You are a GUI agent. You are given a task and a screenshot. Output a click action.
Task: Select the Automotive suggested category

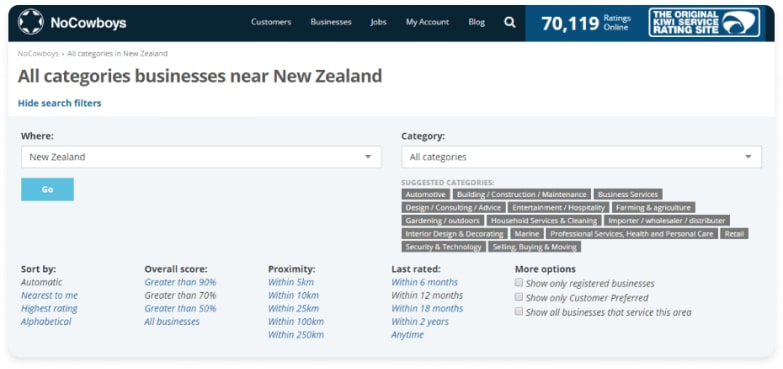[425, 194]
